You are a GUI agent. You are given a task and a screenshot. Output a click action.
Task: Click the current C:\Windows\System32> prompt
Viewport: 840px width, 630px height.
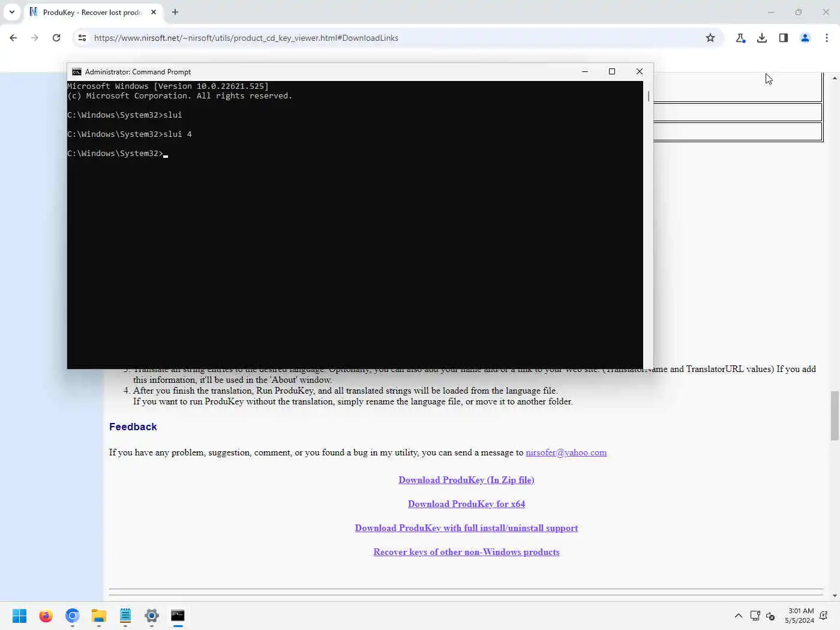pos(115,154)
